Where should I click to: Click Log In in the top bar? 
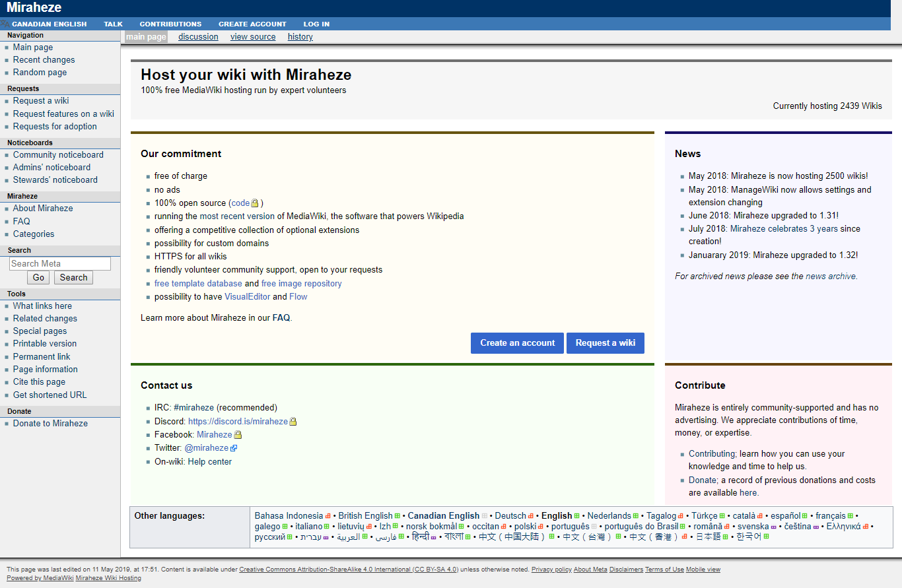click(316, 24)
